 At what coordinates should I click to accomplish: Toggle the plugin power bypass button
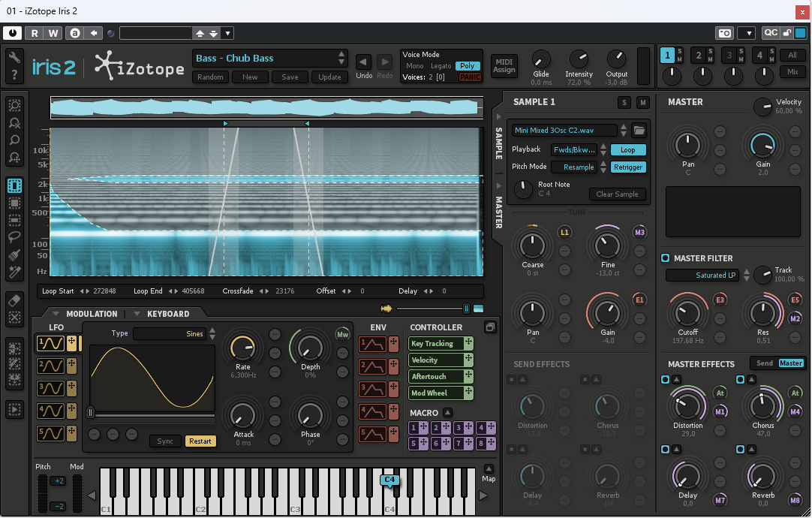(x=13, y=33)
